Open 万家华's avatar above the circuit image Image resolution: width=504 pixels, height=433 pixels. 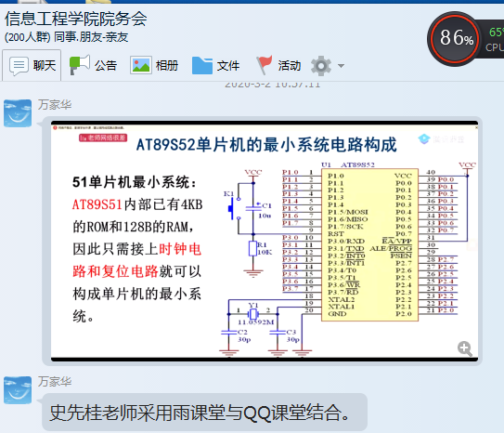[x=18, y=113]
